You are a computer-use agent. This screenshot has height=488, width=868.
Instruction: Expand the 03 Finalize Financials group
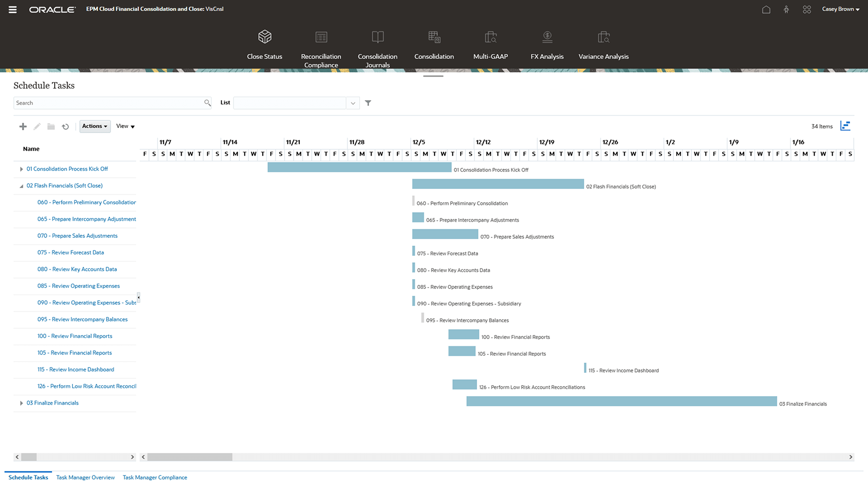pos(21,403)
